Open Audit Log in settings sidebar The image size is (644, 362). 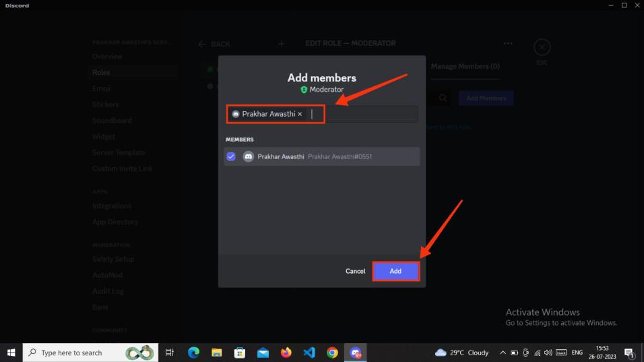[x=108, y=291]
